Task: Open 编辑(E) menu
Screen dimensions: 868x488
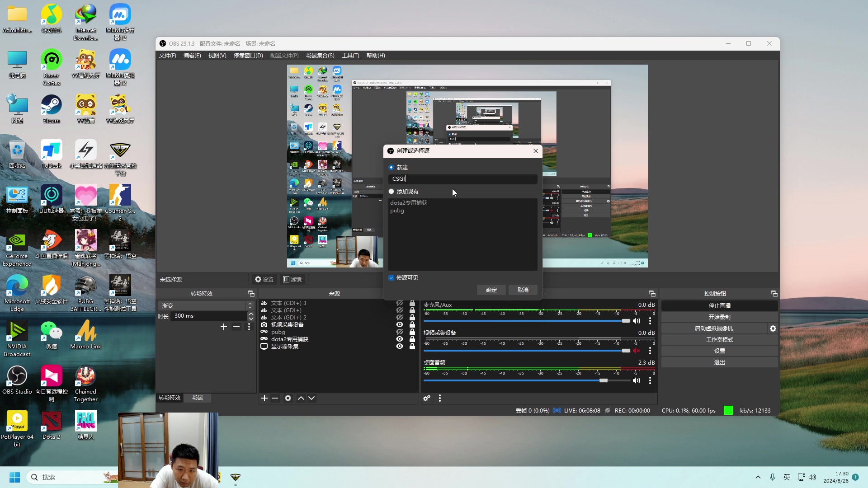Action: pos(192,56)
